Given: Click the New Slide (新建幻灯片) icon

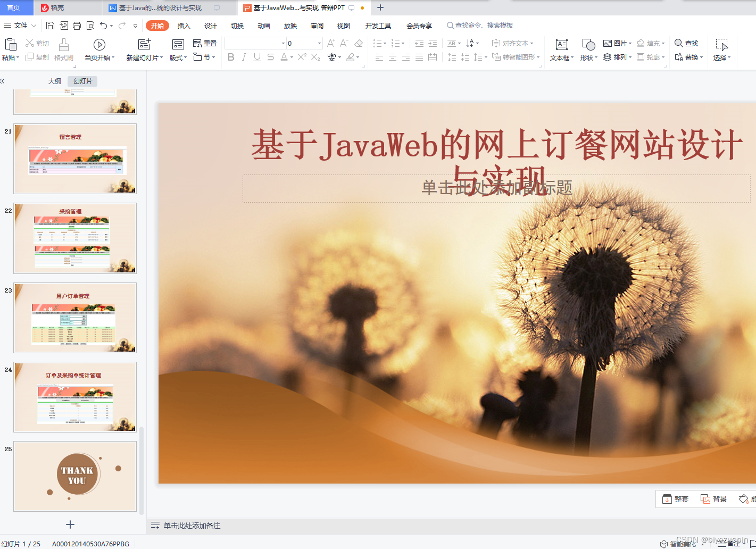Looking at the screenshot, I should coord(144,45).
